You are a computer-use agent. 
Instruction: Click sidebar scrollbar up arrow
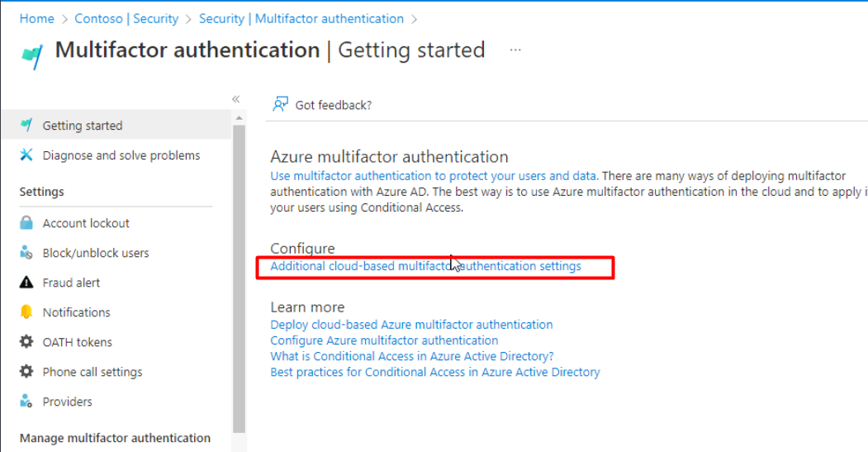[x=240, y=117]
